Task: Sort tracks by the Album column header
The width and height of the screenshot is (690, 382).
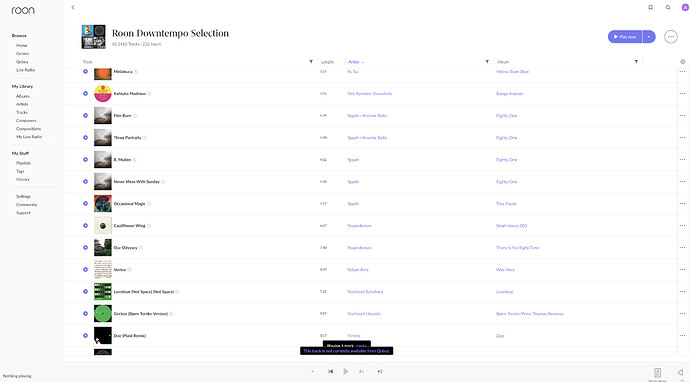Action: tap(503, 62)
